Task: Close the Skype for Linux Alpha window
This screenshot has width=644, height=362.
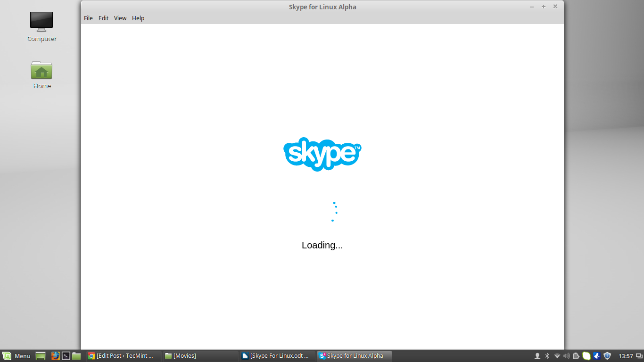Action: coord(555,7)
